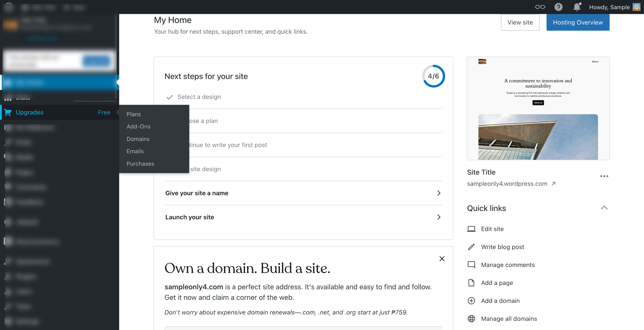Click the View site button
This screenshot has height=330, width=644.
(520, 22)
